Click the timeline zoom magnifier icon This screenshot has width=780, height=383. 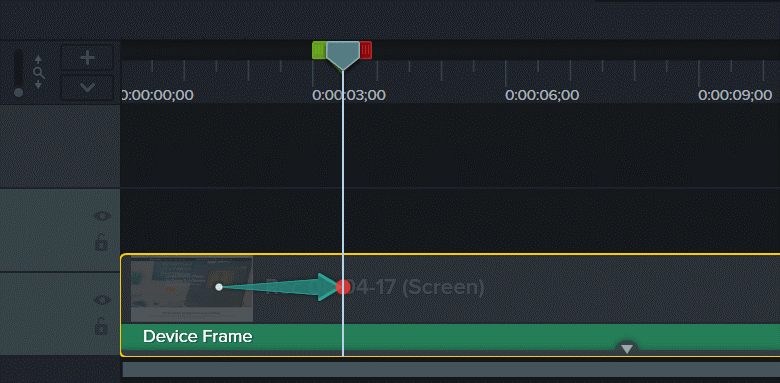tap(39, 73)
